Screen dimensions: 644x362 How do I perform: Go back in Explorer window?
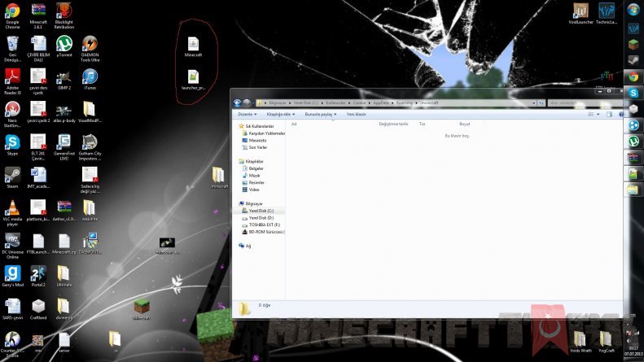[238, 102]
